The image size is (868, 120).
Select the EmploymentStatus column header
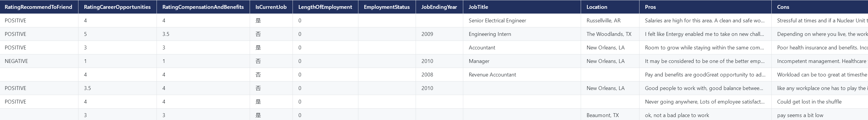(x=387, y=7)
